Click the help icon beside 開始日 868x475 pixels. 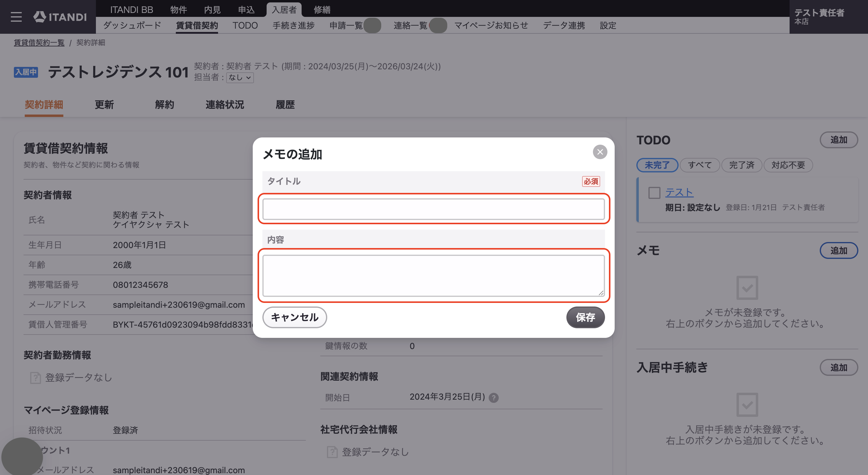(494, 398)
